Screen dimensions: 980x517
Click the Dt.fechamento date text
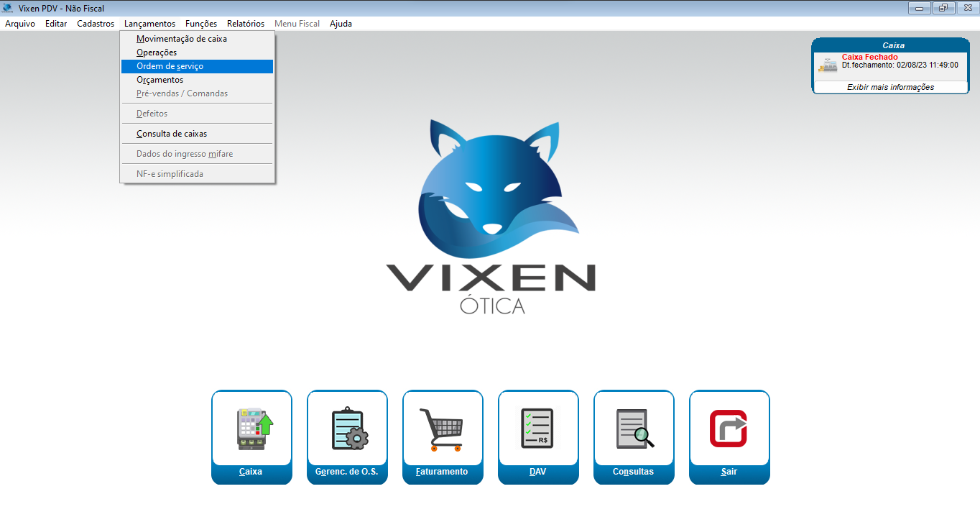[900, 65]
